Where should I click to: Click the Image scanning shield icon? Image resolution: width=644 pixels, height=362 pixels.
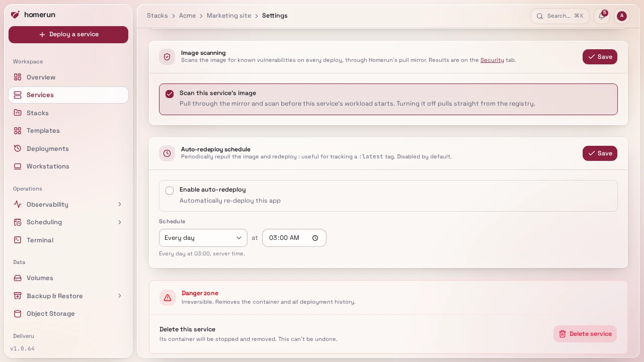click(167, 57)
